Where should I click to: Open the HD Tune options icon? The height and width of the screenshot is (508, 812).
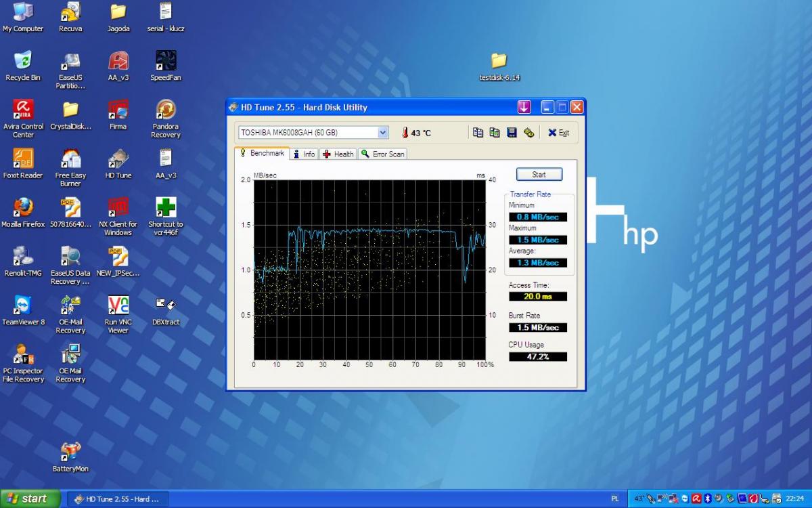click(528, 133)
